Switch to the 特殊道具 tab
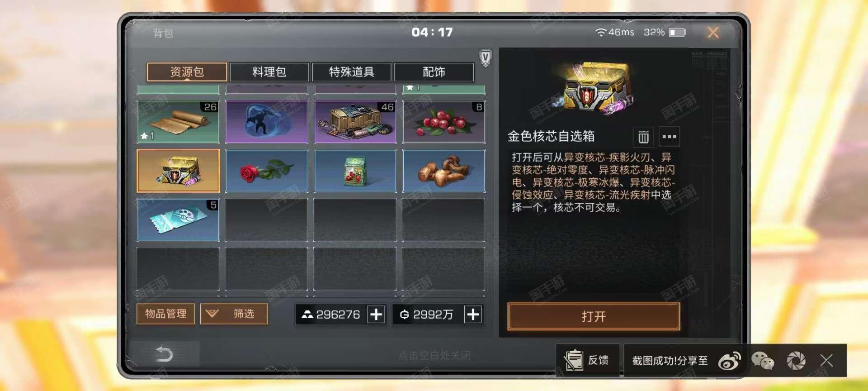Image resolution: width=868 pixels, height=391 pixels. pyautogui.click(x=352, y=72)
